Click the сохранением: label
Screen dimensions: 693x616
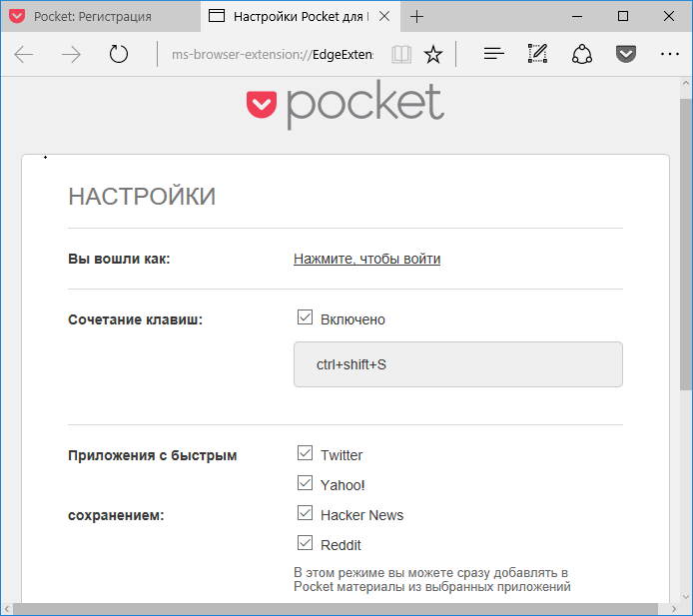click(x=116, y=515)
